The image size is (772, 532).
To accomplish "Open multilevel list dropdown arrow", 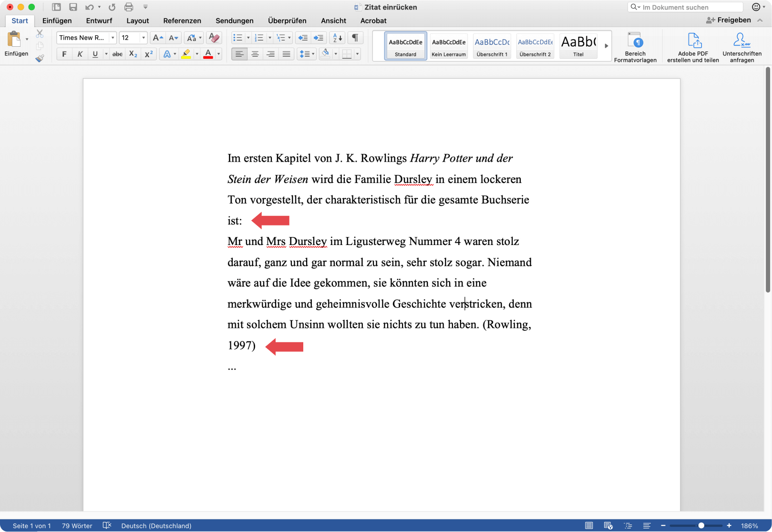I will 289,38.
